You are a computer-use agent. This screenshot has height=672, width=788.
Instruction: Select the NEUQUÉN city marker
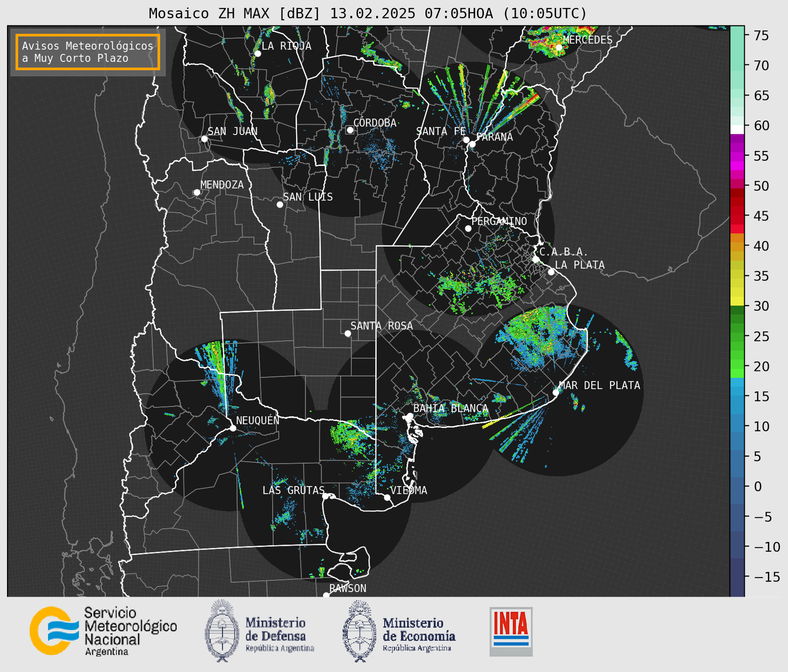click(233, 428)
